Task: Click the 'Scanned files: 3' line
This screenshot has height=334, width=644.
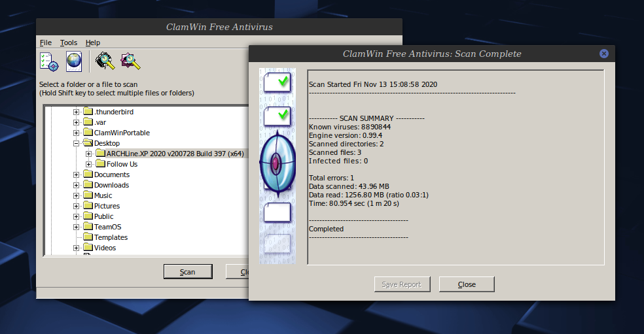Action: click(x=335, y=152)
